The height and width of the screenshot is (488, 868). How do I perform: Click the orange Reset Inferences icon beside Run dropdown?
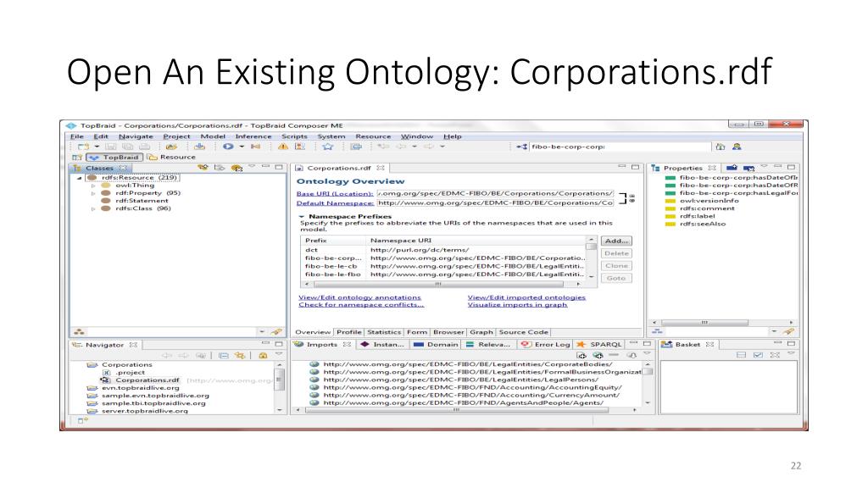[255, 147]
